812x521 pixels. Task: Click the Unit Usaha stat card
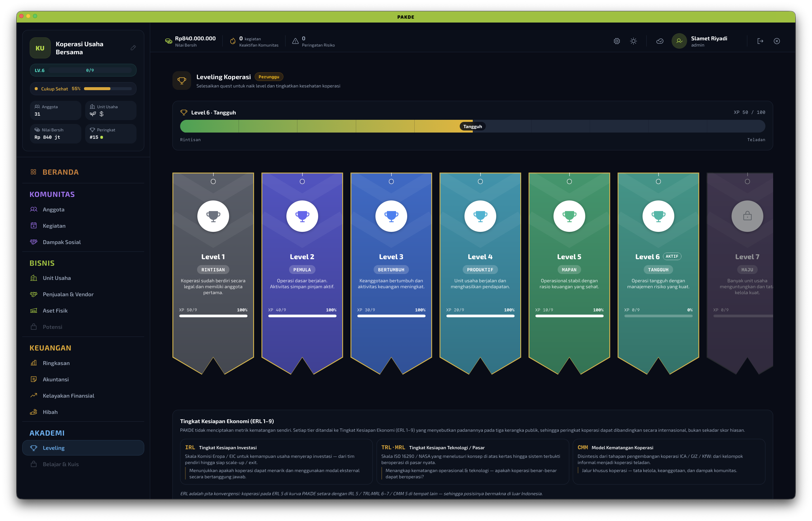pos(111,110)
